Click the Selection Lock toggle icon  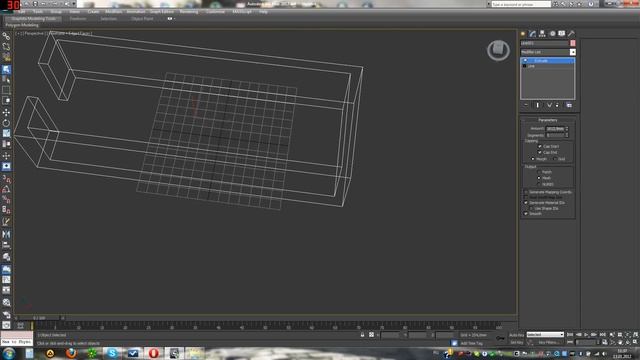tap(362, 335)
